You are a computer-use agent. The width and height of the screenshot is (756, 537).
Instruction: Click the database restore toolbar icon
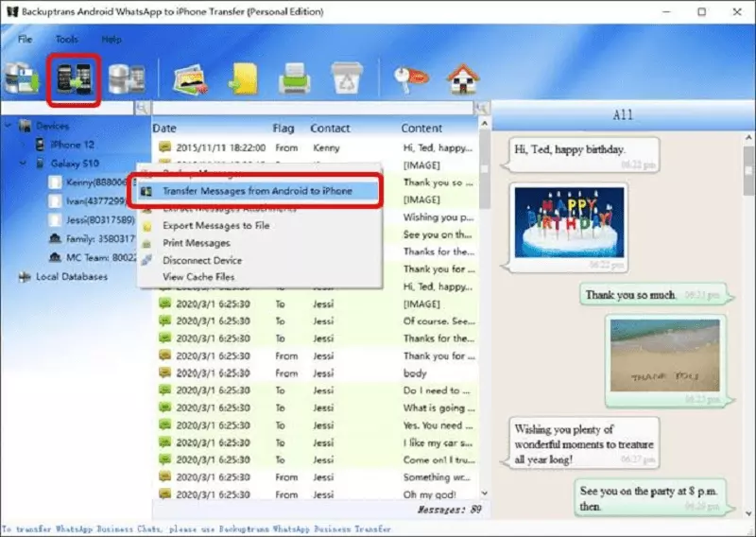[127, 78]
